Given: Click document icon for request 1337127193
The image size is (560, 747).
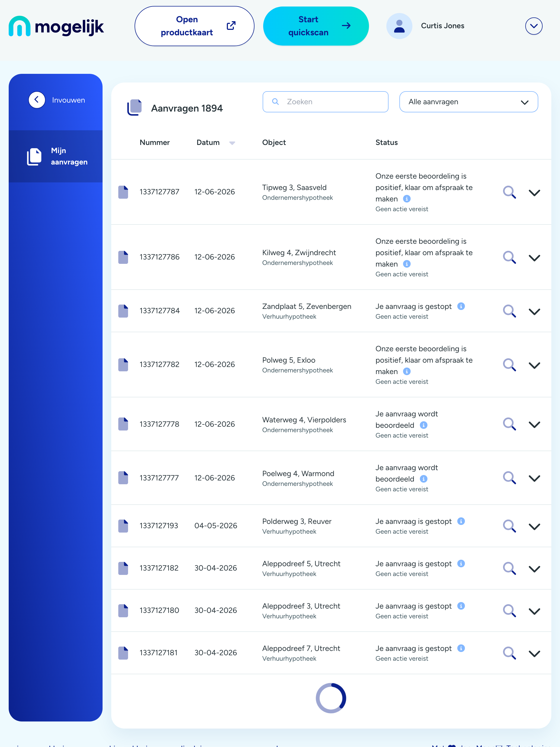Looking at the screenshot, I should click(x=123, y=526).
